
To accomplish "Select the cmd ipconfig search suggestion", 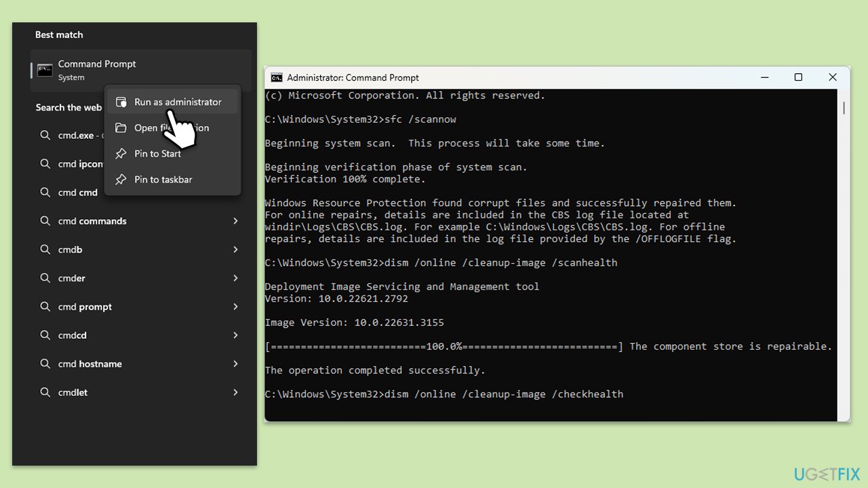I will tap(71, 163).
